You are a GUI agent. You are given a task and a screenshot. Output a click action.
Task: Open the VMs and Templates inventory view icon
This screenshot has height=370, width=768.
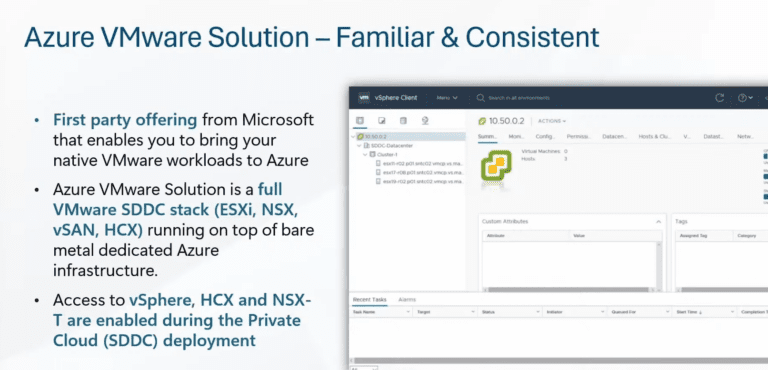382,121
